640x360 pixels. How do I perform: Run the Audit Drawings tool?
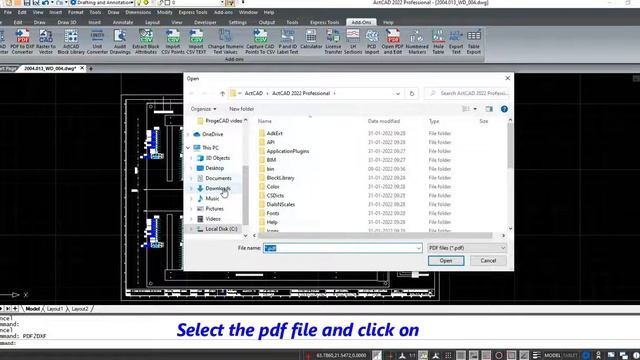click(120, 42)
